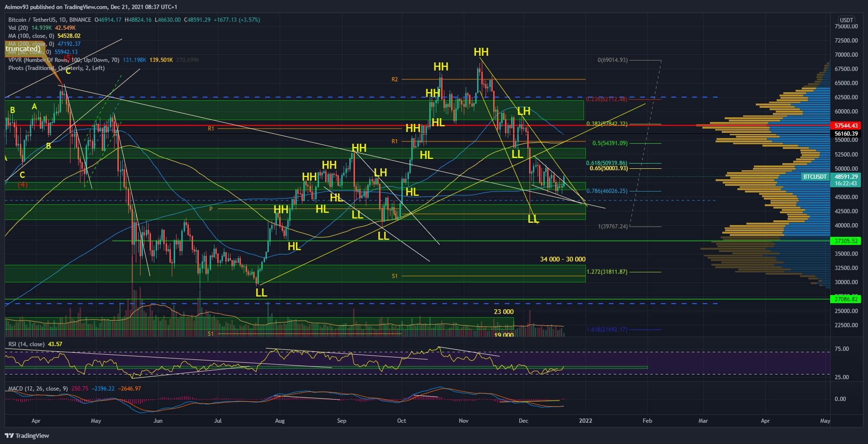Open the USDT currency selector

click(x=846, y=20)
